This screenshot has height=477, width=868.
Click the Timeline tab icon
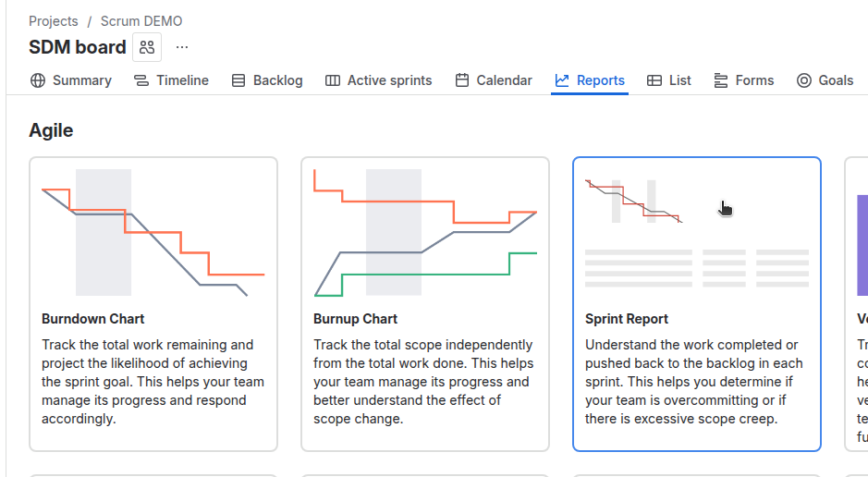tap(141, 80)
